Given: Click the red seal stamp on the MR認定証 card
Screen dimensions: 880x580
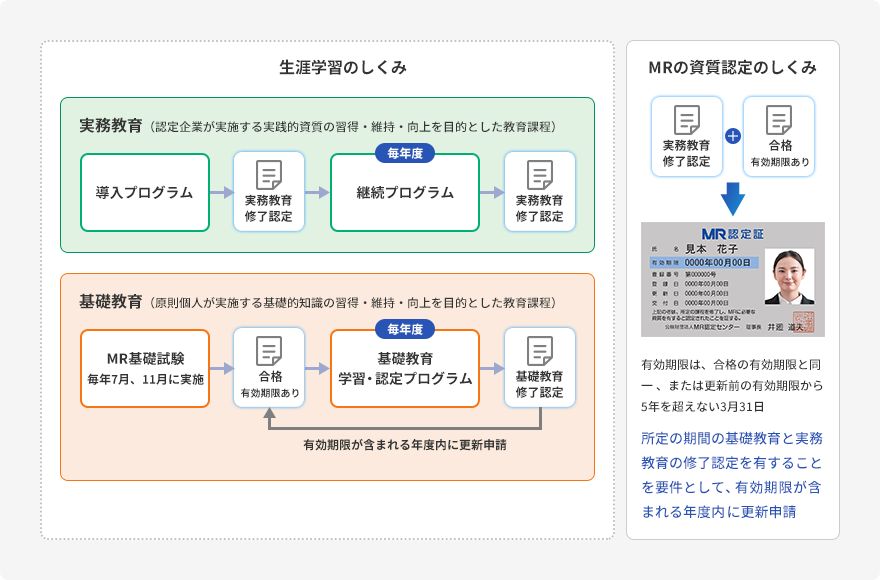Looking at the screenshot, I should point(805,321).
